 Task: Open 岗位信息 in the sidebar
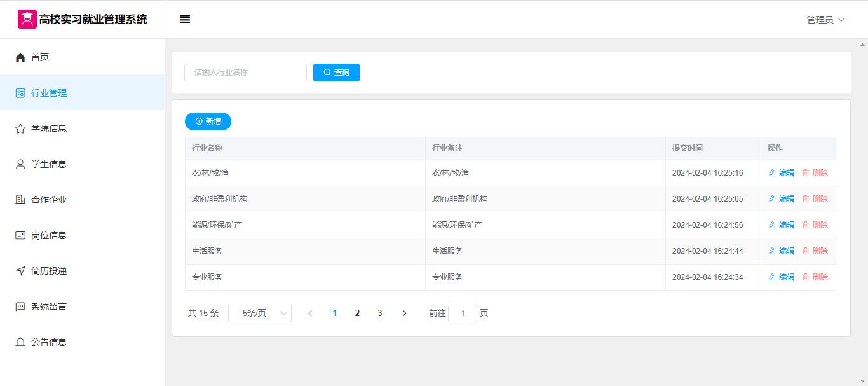click(49, 235)
